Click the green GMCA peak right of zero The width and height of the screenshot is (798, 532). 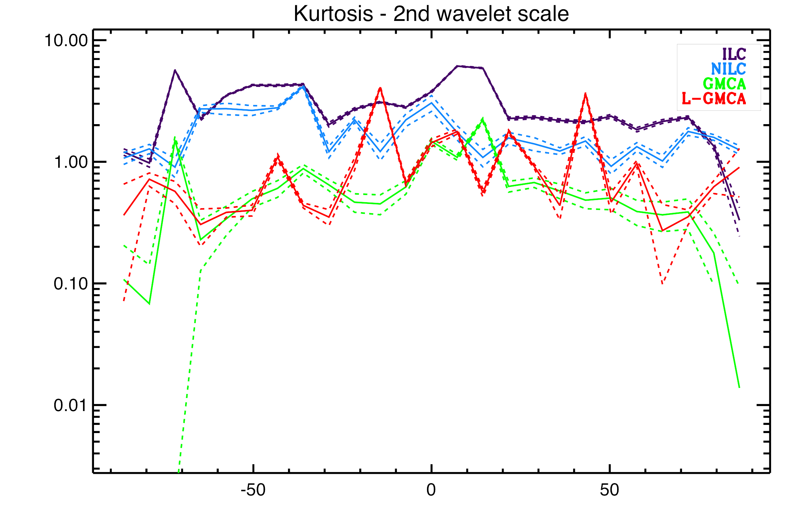(x=482, y=120)
